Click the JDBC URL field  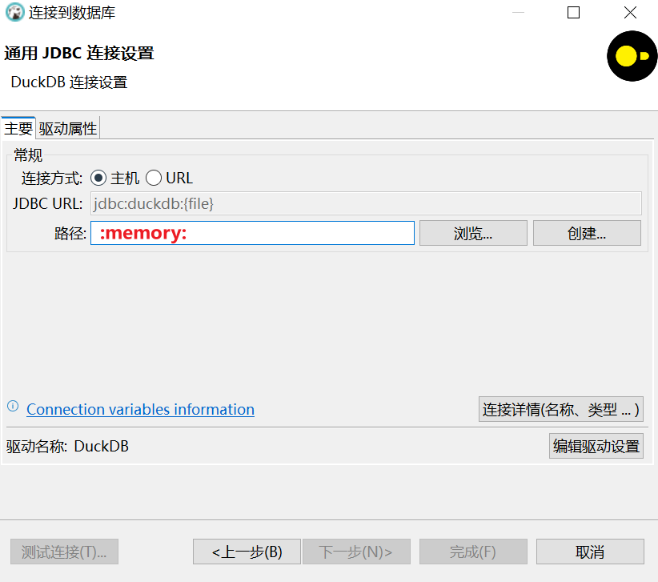tap(366, 204)
